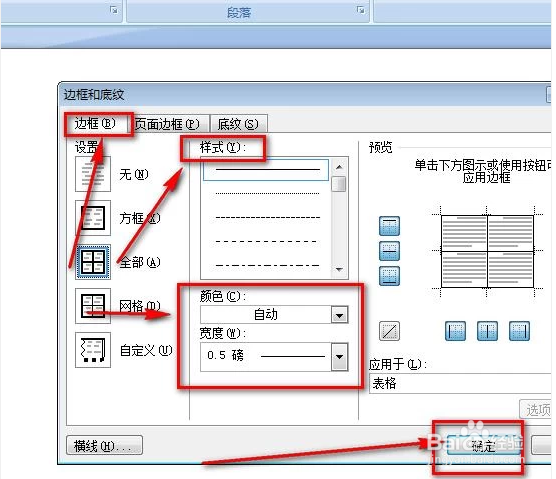The height and width of the screenshot is (479, 556).
Task: Click the 自定义(U) label
Action: click(146, 350)
